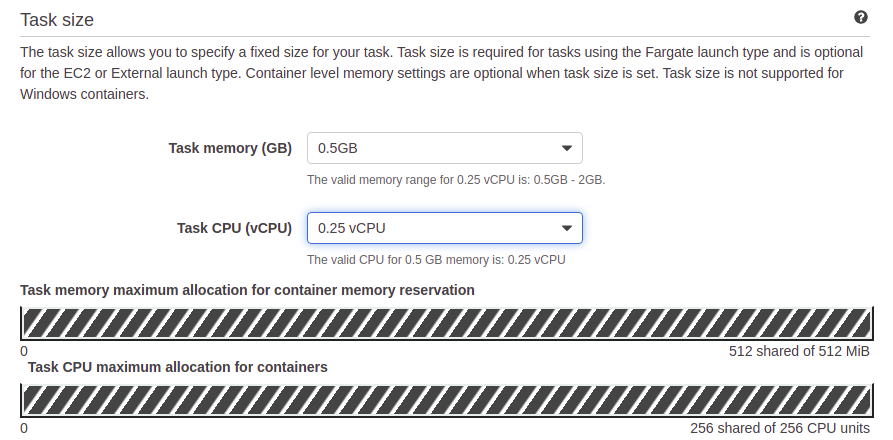893x440 pixels.
Task: Click the "0" label under the memory bar
Action: point(24,351)
